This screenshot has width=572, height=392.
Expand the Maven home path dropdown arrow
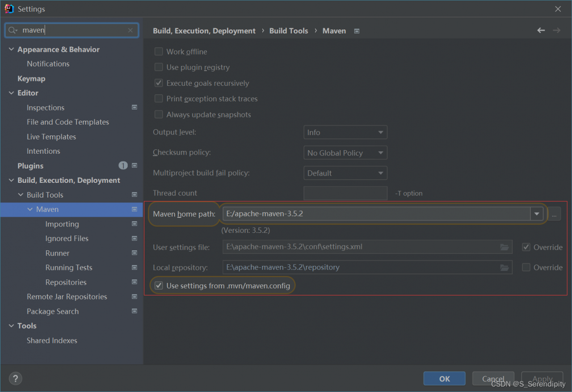pyautogui.click(x=537, y=214)
